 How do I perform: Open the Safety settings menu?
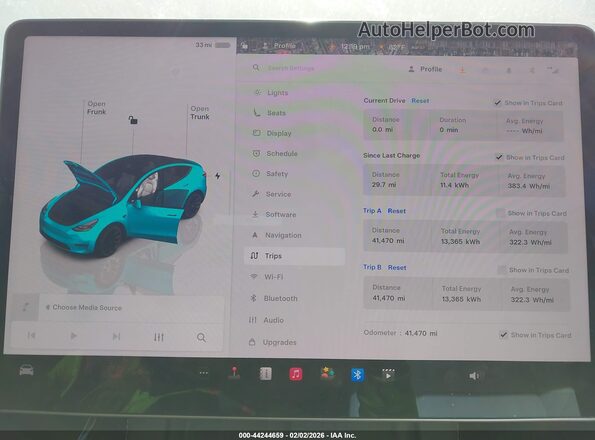click(x=277, y=174)
